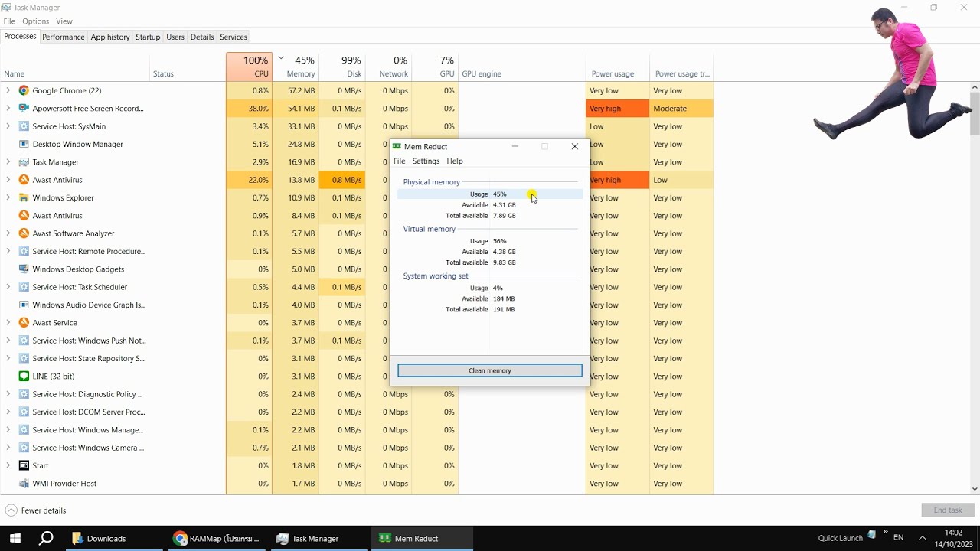The image size is (980, 551).
Task: Collapse to Fewer details view
Action: [x=36, y=510]
